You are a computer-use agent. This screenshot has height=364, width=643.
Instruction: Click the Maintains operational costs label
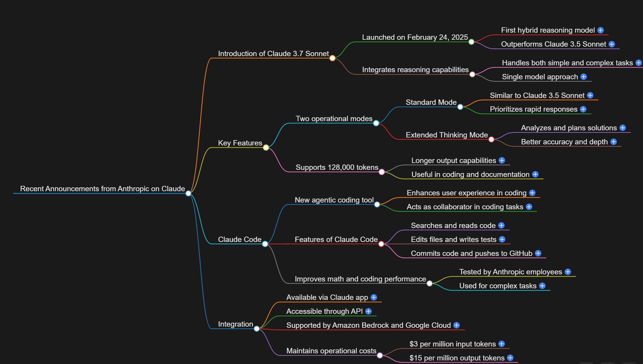coord(331,351)
